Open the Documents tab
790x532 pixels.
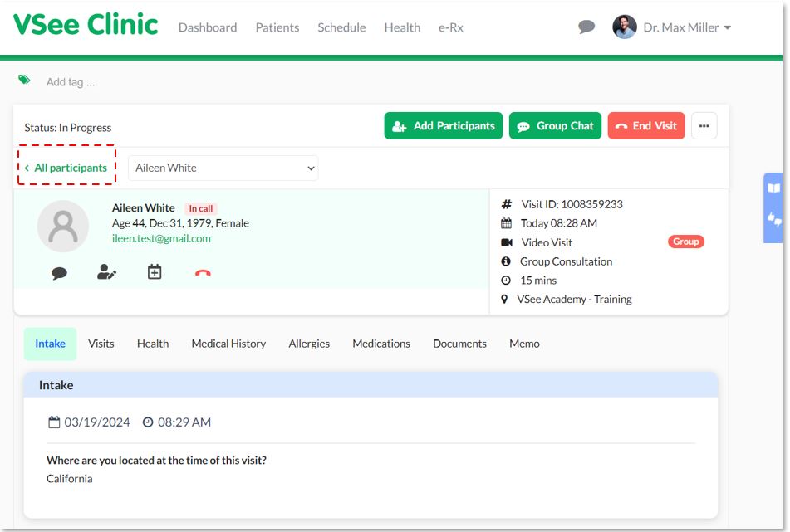460,344
